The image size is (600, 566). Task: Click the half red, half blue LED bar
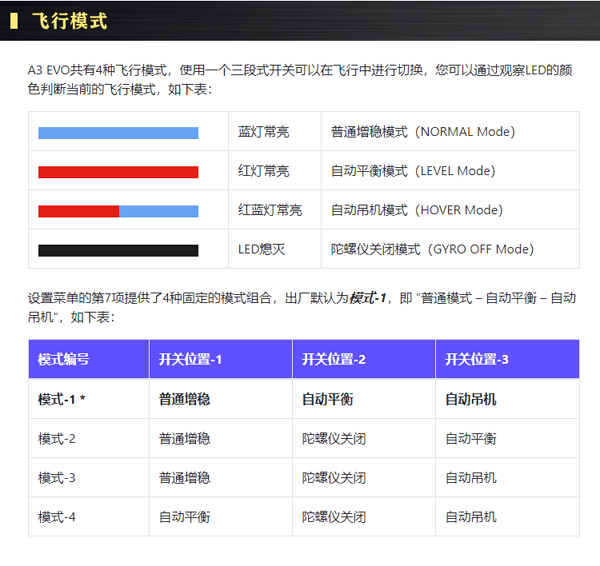[x=118, y=210]
